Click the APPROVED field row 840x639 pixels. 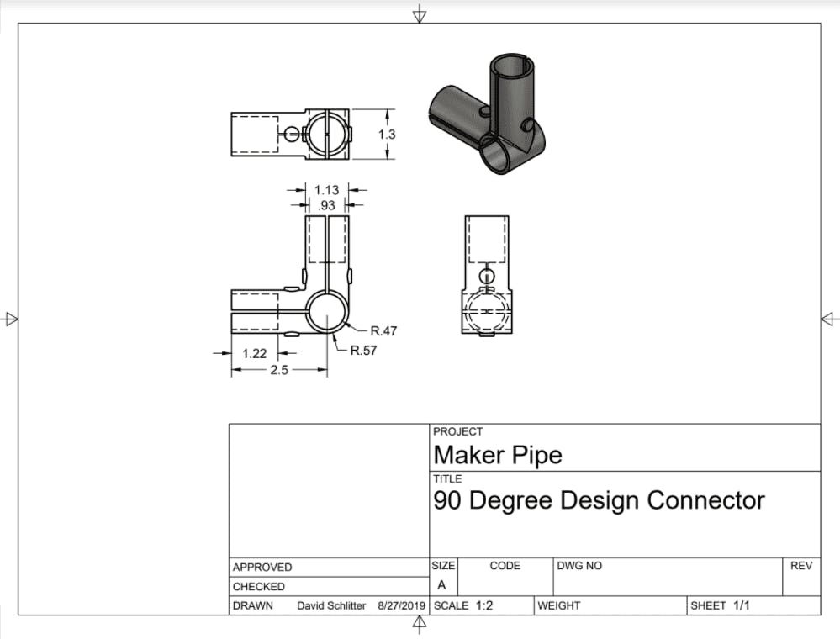[329, 568]
